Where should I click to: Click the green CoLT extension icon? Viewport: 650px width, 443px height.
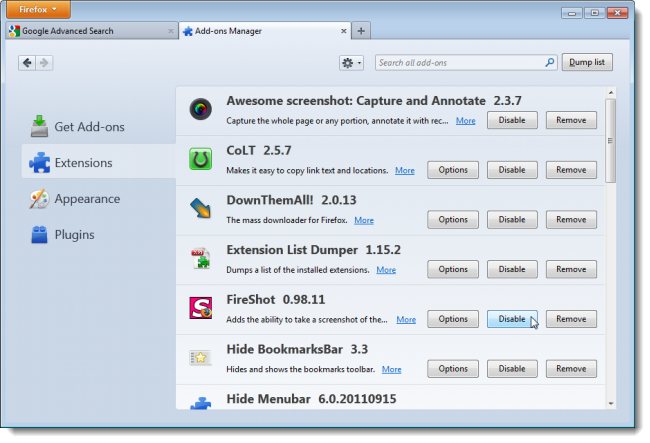tap(201, 159)
